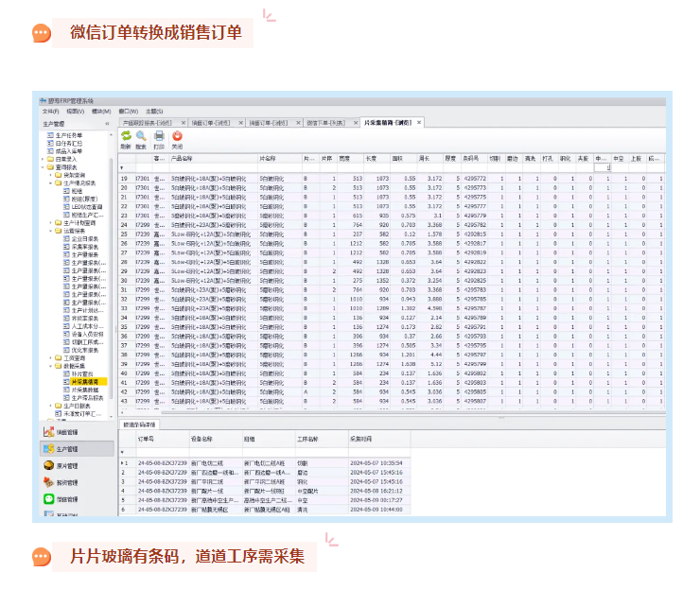Expand the 日常录入 tree folder

pyautogui.click(x=44, y=158)
